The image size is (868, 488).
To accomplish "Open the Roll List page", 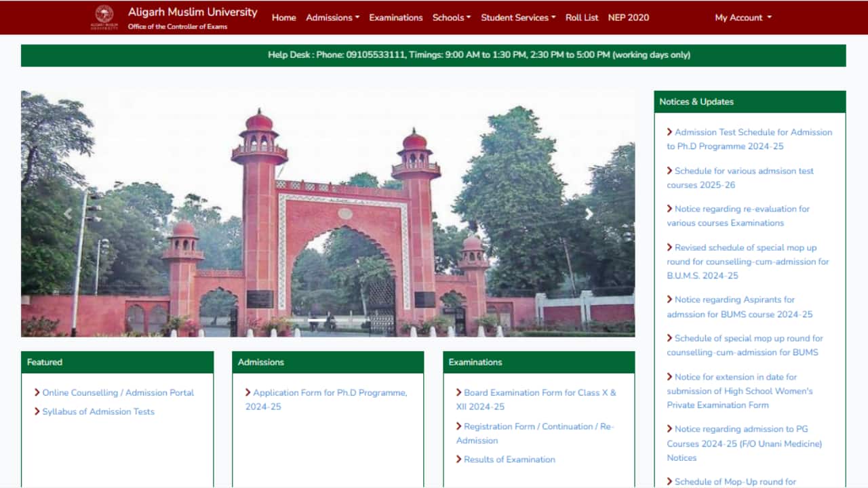I will point(581,18).
